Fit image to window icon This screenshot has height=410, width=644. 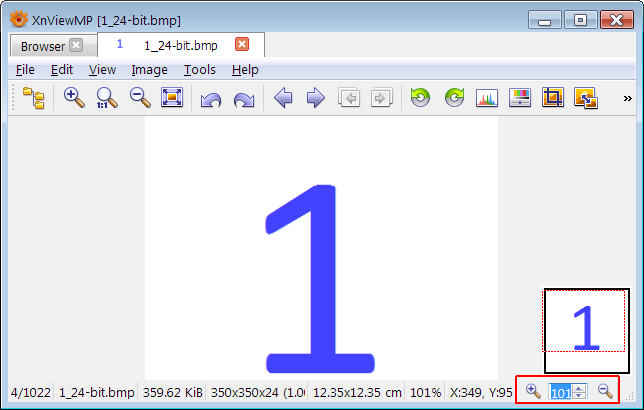tap(172, 97)
